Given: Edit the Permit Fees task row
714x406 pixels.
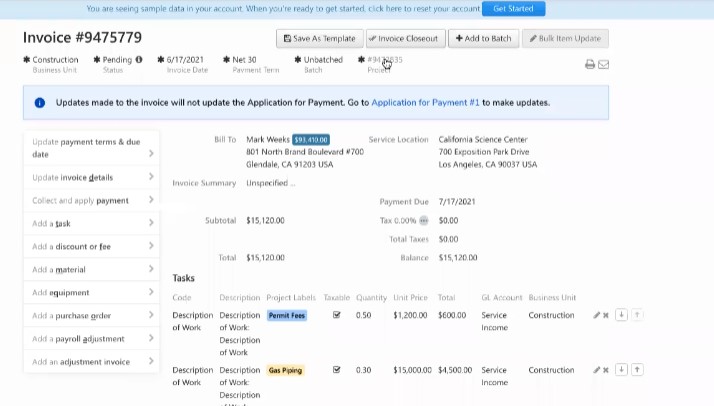Looking at the screenshot, I should point(597,315).
